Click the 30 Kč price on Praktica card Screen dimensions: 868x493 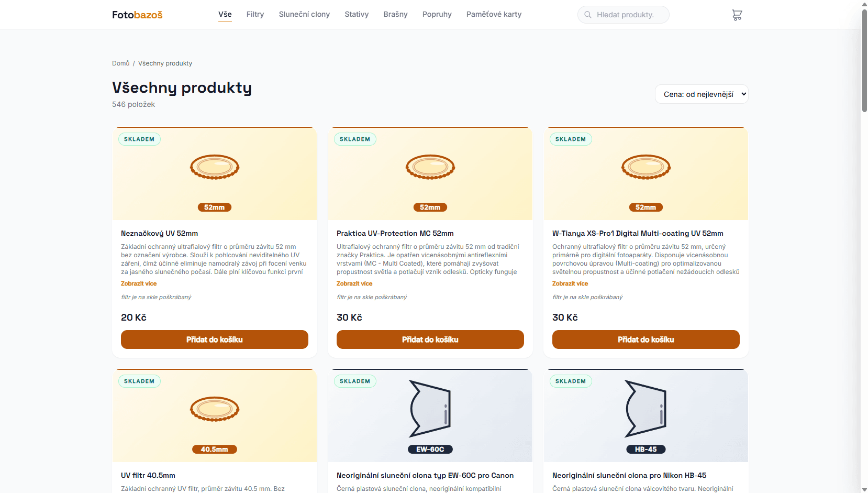(349, 317)
